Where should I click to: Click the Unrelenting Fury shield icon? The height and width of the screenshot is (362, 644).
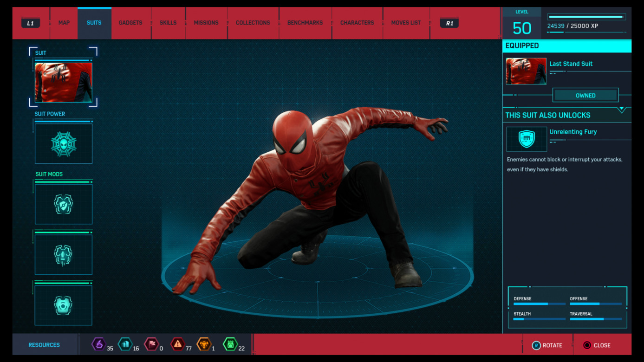click(527, 139)
